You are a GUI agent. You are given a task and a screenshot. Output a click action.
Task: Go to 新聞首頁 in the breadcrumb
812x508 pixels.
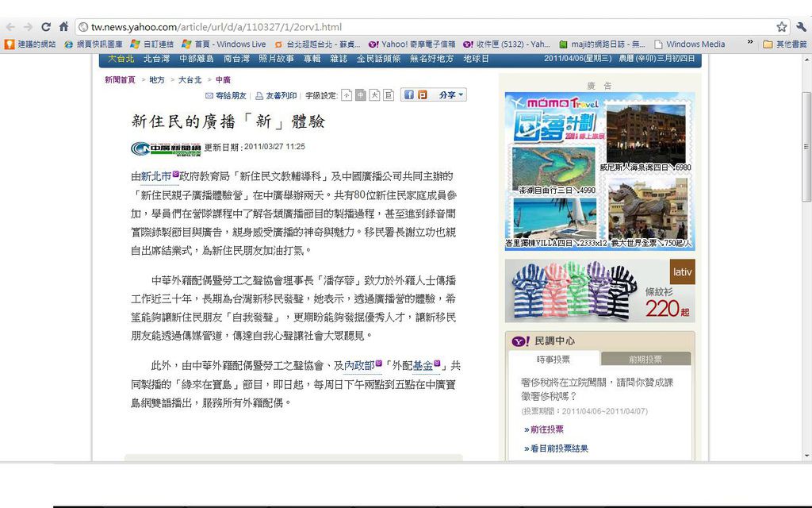[x=120, y=80]
